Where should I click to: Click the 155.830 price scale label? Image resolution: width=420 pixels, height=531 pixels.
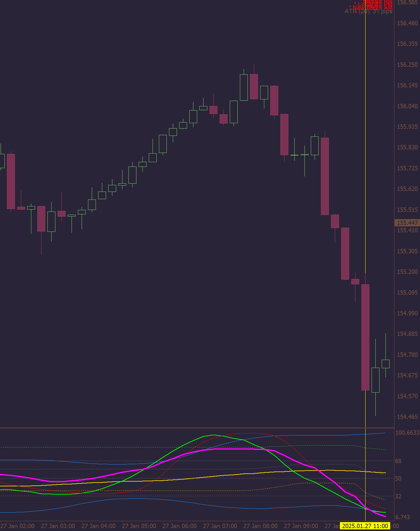tap(407, 148)
